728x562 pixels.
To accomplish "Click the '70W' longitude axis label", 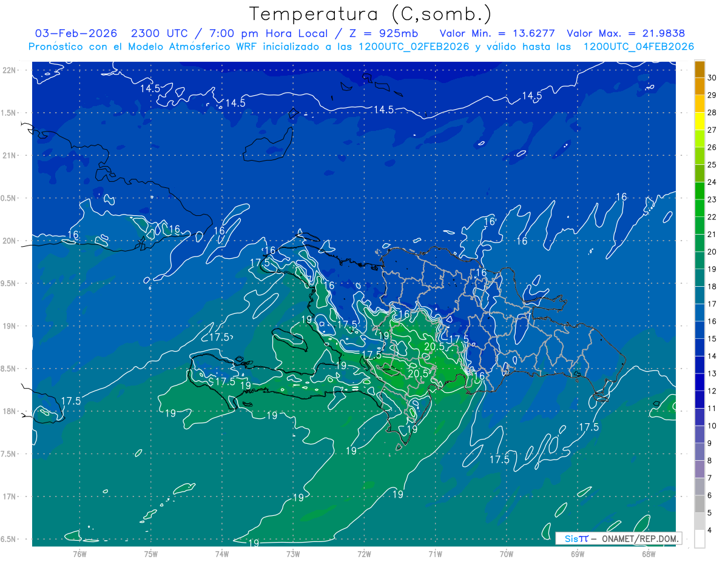I will (506, 554).
